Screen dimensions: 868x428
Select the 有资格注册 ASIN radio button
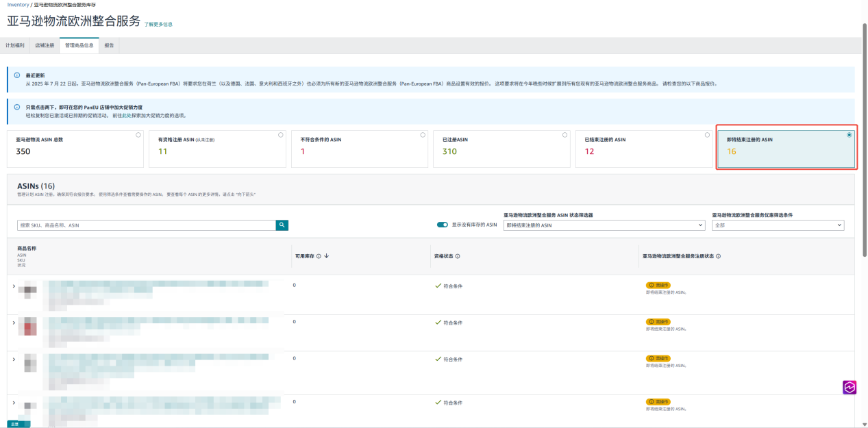click(280, 135)
